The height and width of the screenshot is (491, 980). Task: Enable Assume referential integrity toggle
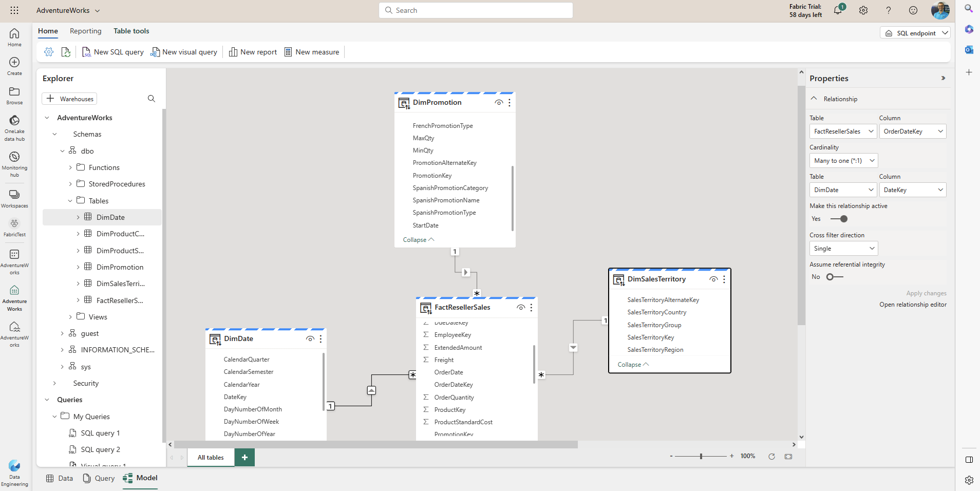pos(834,277)
